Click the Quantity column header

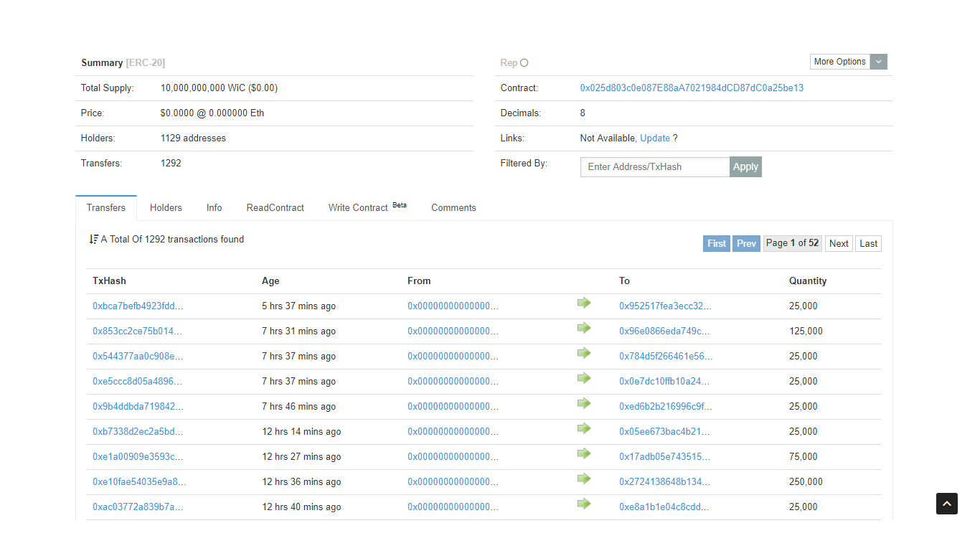pos(808,281)
